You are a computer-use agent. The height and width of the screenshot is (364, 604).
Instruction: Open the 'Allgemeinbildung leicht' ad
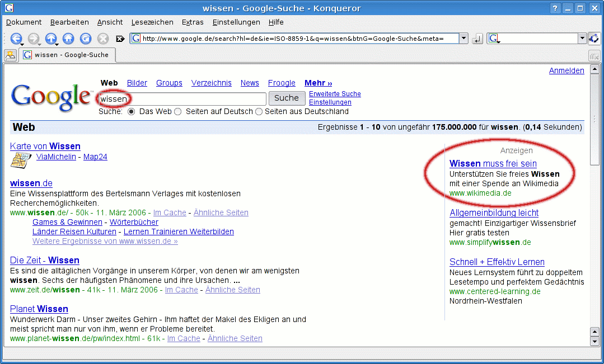click(x=494, y=213)
